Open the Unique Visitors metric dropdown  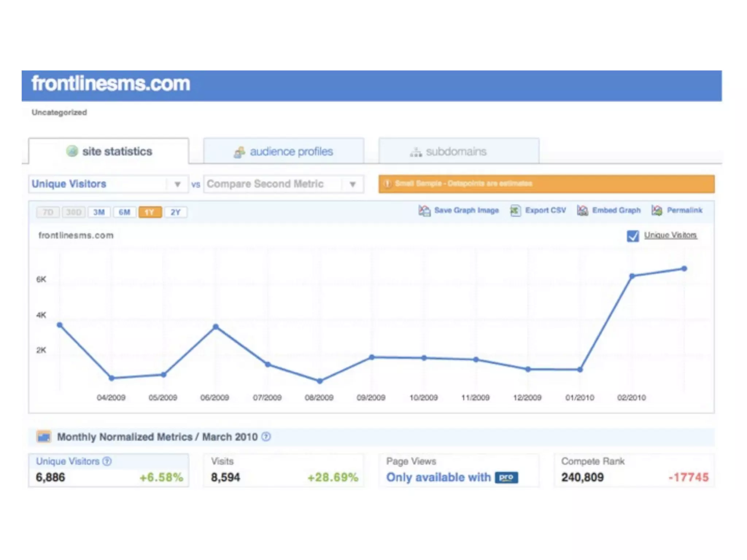[x=177, y=184]
